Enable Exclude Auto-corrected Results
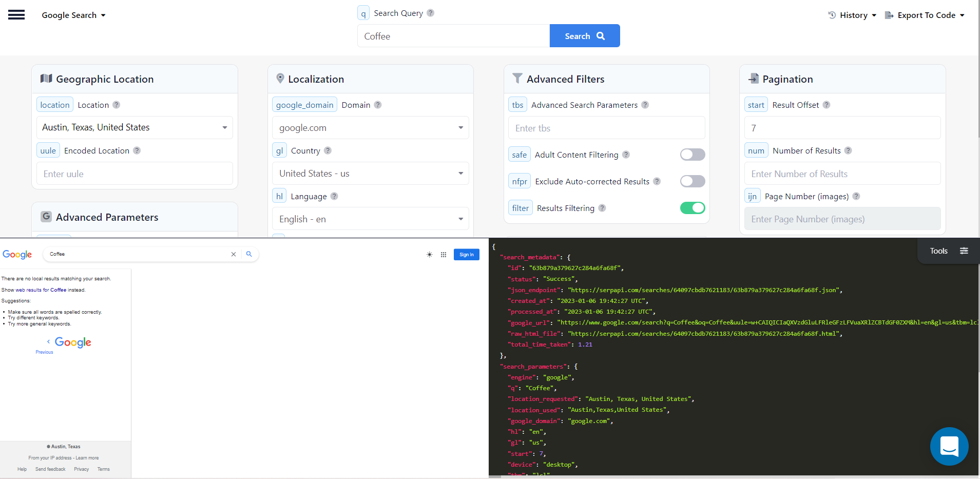 pos(693,181)
